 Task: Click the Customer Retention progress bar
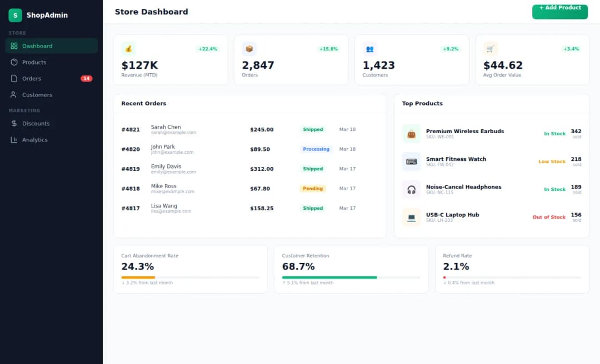[329, 277]
